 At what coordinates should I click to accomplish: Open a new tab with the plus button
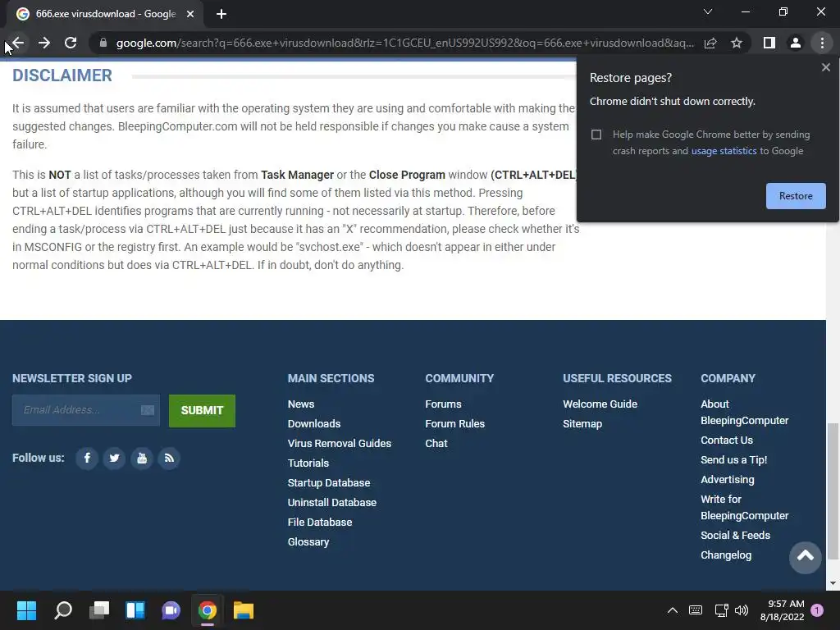[221, 14]
